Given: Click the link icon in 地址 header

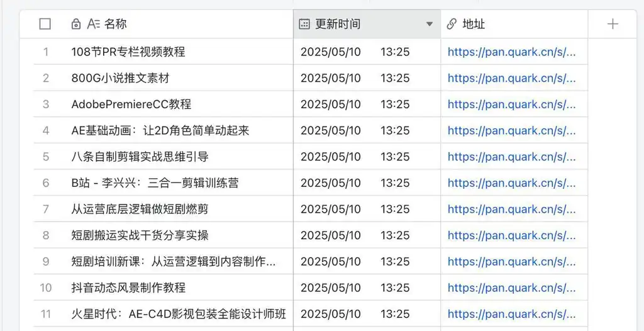Looking at the screenshot, I should coord(452,25).
